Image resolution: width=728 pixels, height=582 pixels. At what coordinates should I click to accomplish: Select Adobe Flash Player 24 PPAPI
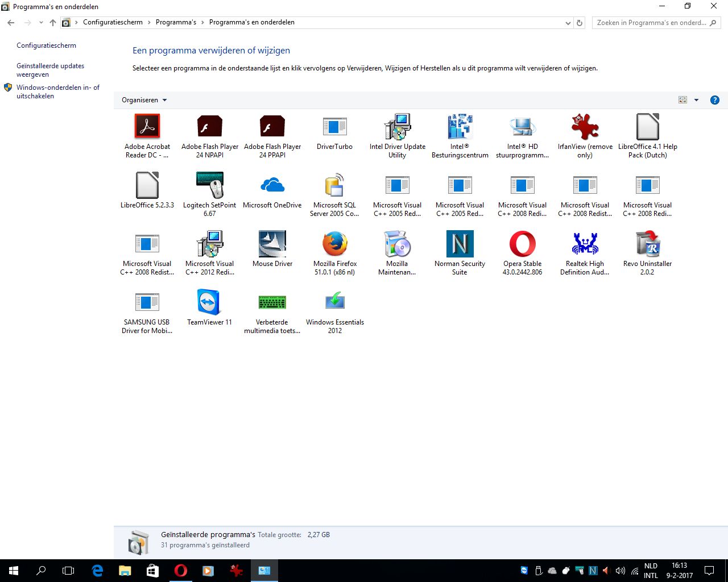point(272,136)
